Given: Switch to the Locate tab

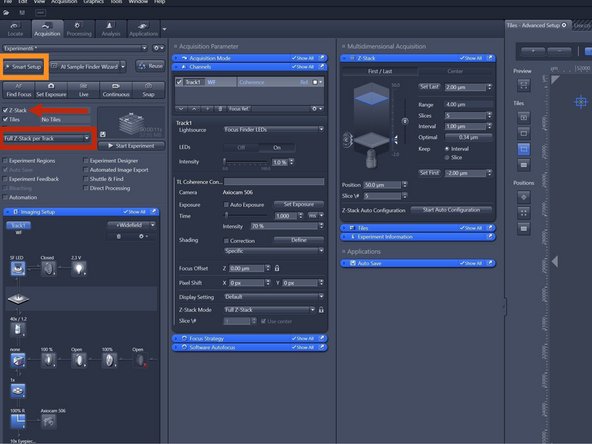Looking at the screenshot, I should click(x=15, y=29).
